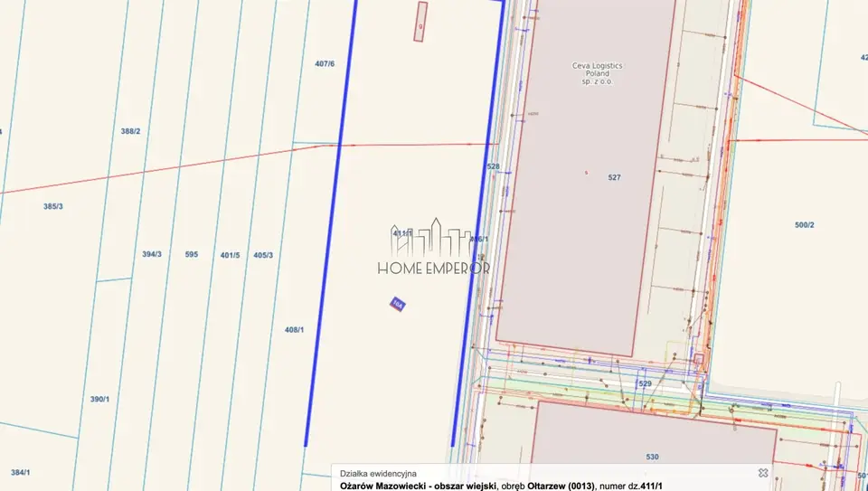Click parcel label 405/3
Screen dimensions: 868x491
(x=263, y=255)
